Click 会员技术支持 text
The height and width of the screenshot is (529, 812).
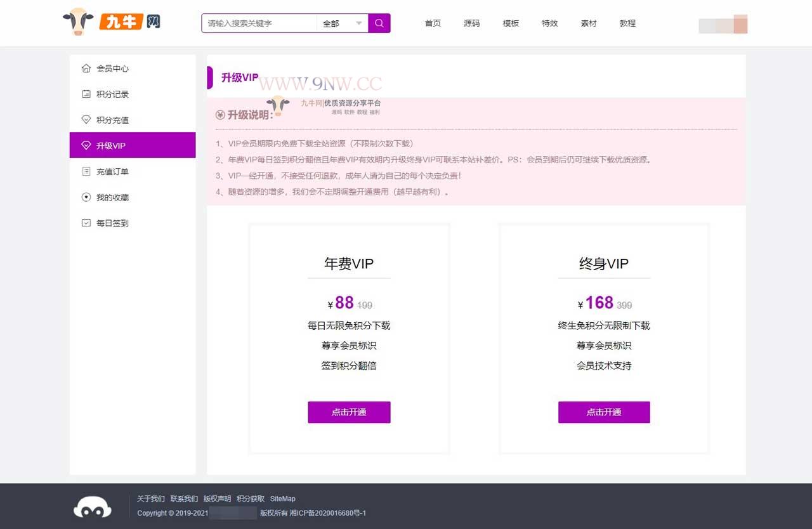(604, 365)
